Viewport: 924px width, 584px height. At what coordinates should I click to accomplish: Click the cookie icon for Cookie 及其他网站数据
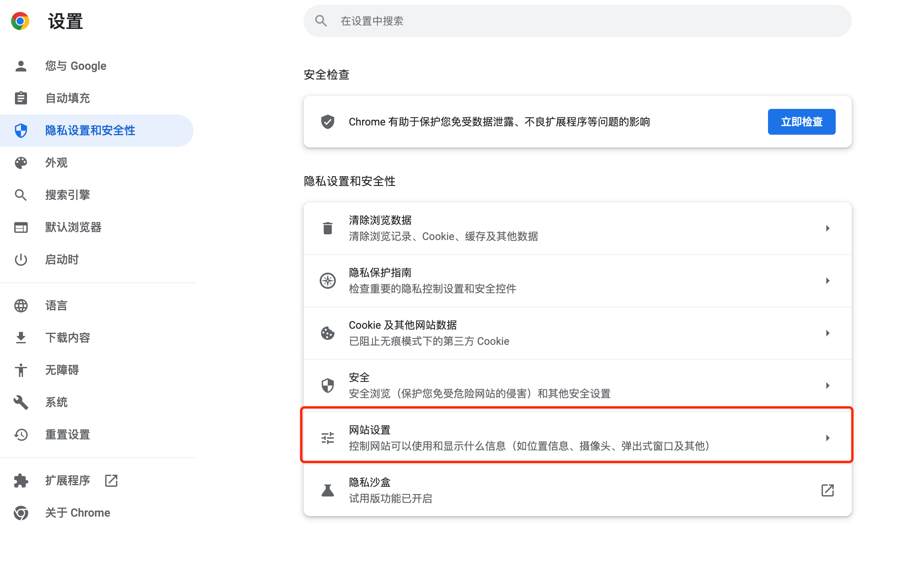(x=328, y=333)
